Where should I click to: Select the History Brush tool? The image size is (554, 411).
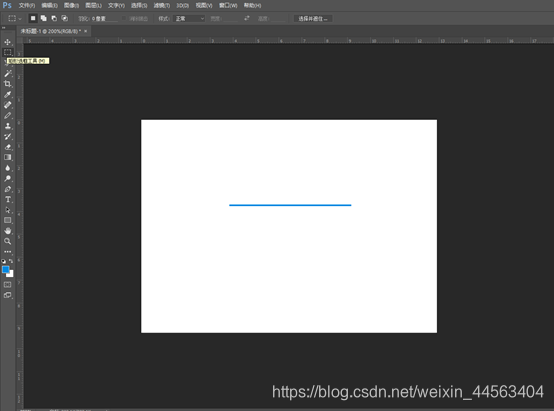(x=7, y=136)
